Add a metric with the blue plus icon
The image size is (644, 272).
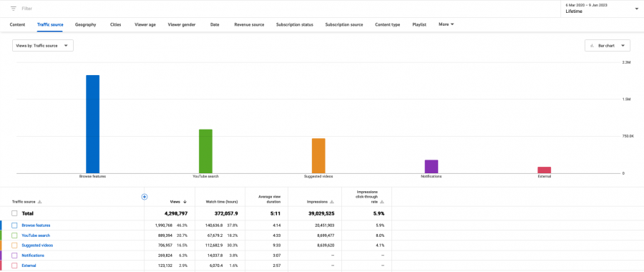pyautogui.click(x=144, y=197)
